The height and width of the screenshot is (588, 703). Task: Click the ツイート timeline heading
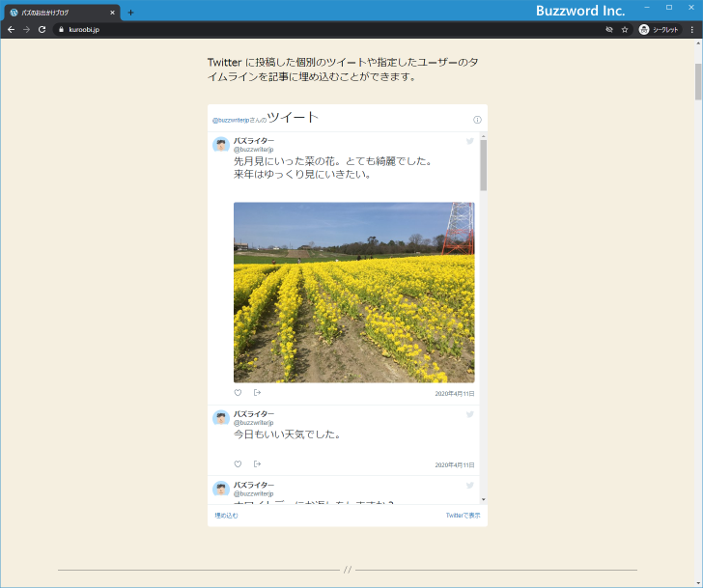[293, 118]
